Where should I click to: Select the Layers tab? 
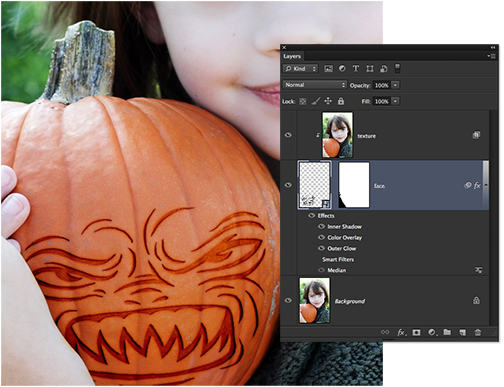[x=292, y=56]
